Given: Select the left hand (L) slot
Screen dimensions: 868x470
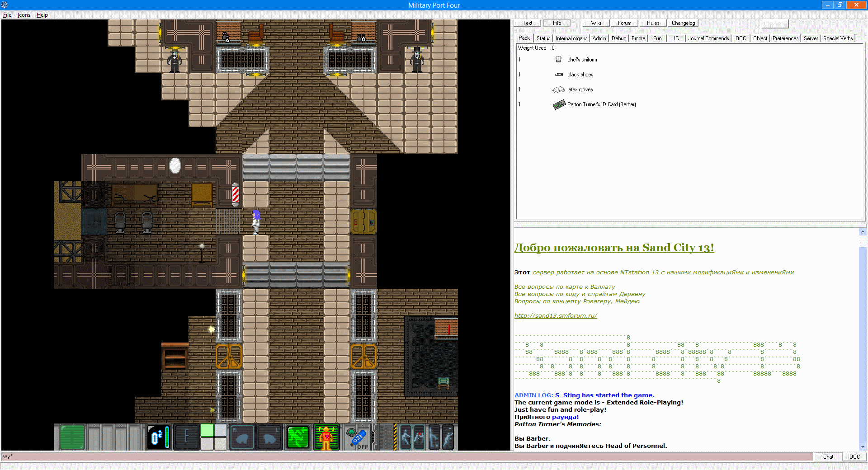Looking at the screenshot, I should 269,437.
